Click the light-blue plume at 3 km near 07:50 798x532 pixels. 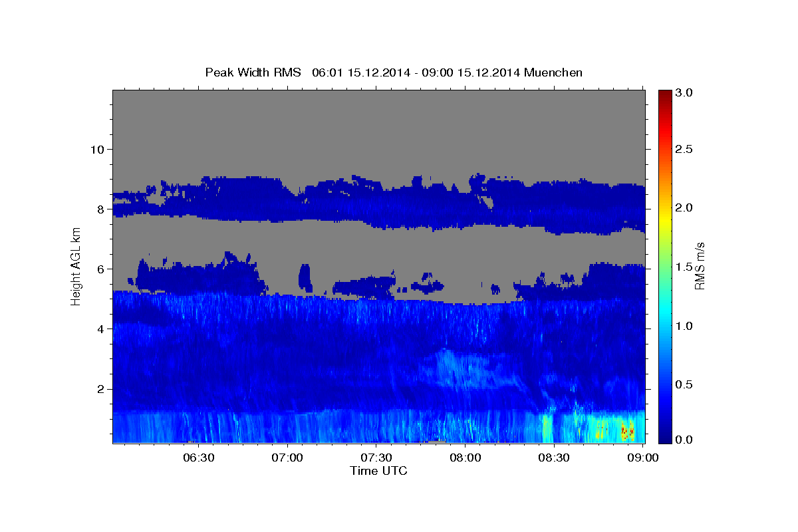tap(459, 369)
